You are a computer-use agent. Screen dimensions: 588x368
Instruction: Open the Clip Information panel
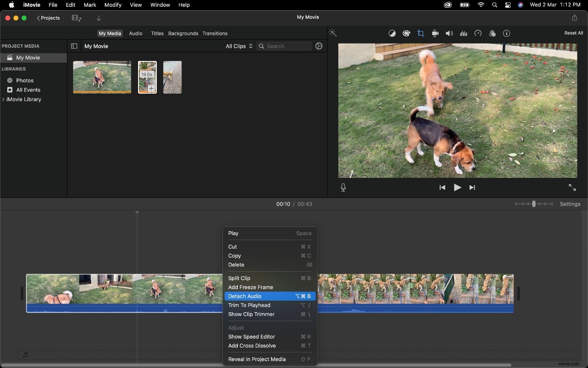tap(506, 33)
